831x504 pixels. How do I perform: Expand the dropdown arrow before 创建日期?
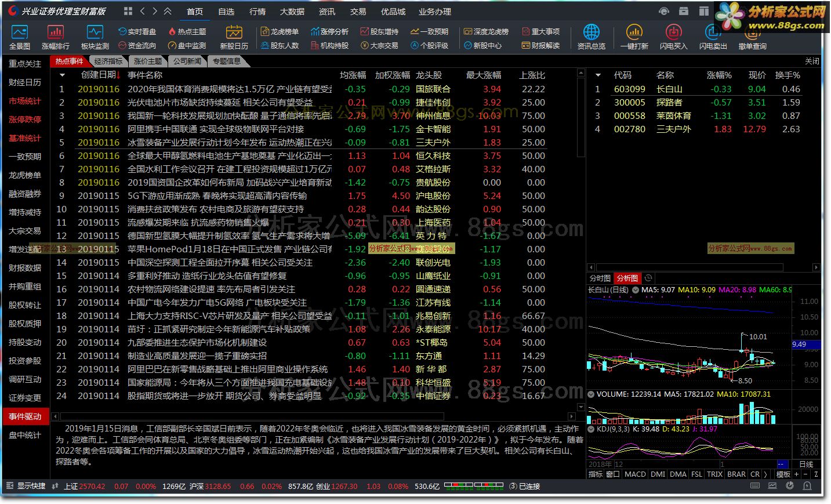pyautogui.click(x=62, y=75)
